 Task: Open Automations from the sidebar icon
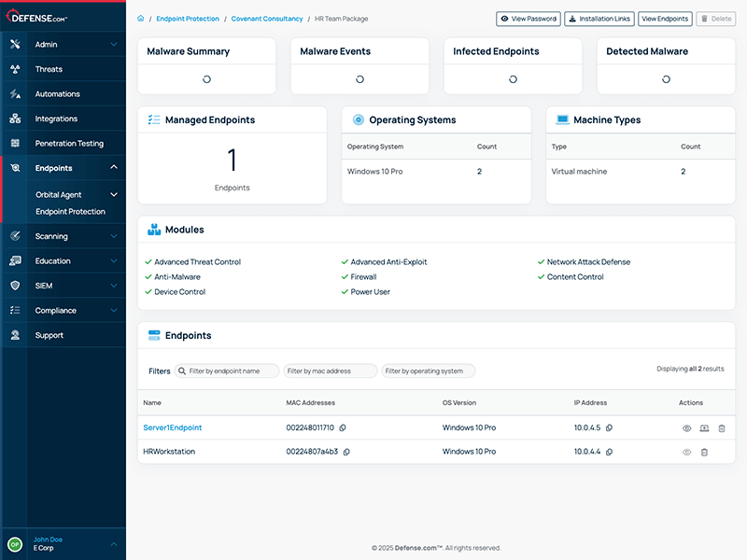[14, 93]
